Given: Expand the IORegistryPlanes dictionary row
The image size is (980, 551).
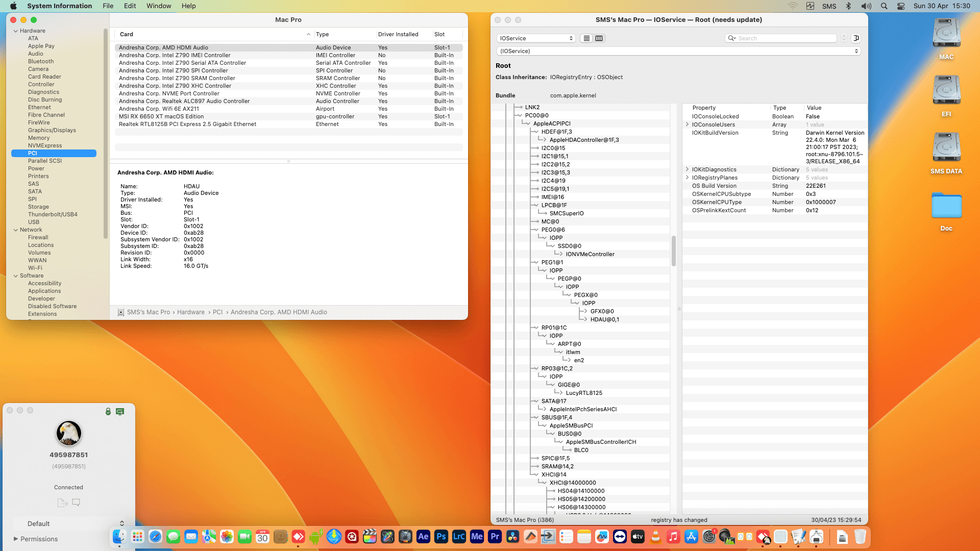Looking at the screenshot, I should (x=687, y=178).
